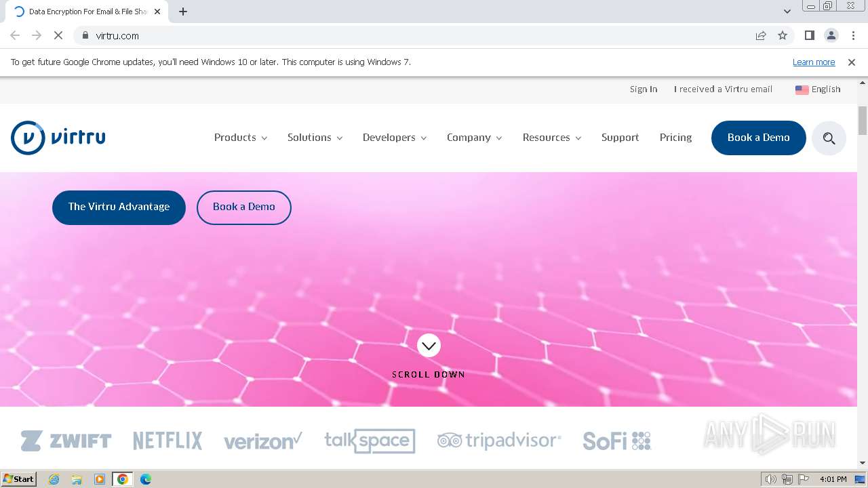Click the Sign In link
This screenshot has width=868, height=488.
point(644,89)
